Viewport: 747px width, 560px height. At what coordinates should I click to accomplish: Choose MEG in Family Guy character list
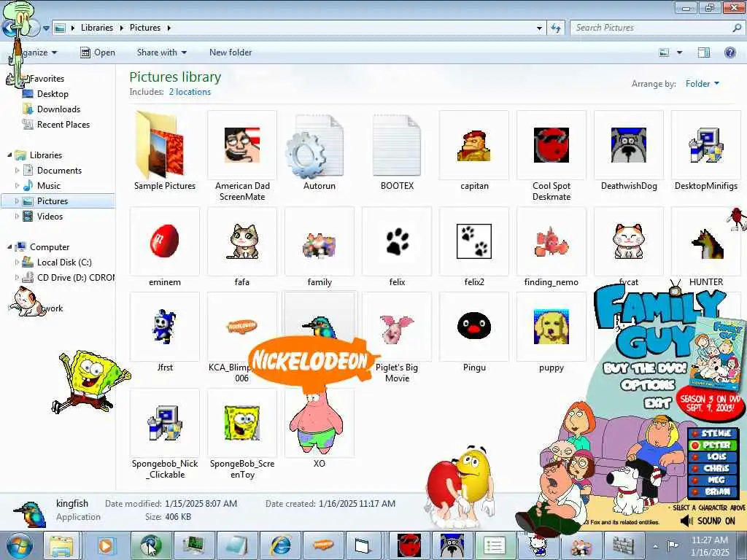click(x=713, y=480)
